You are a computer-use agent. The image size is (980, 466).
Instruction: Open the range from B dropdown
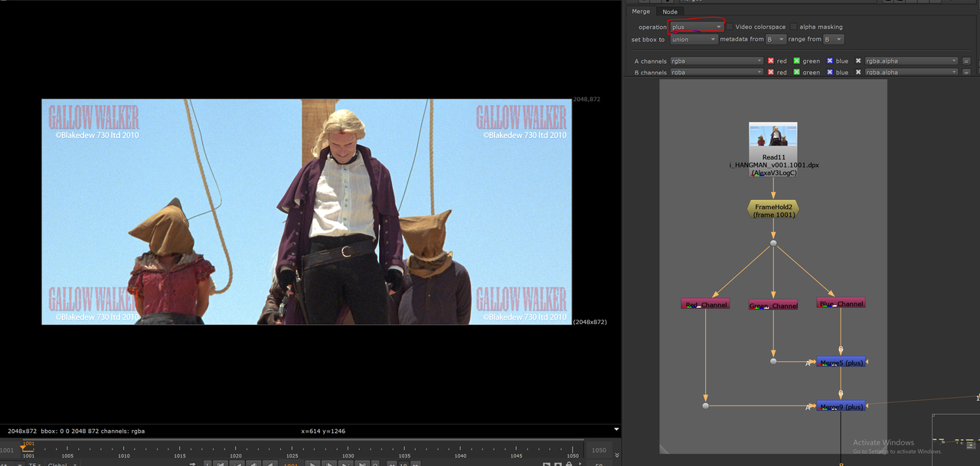click(834, 39)
